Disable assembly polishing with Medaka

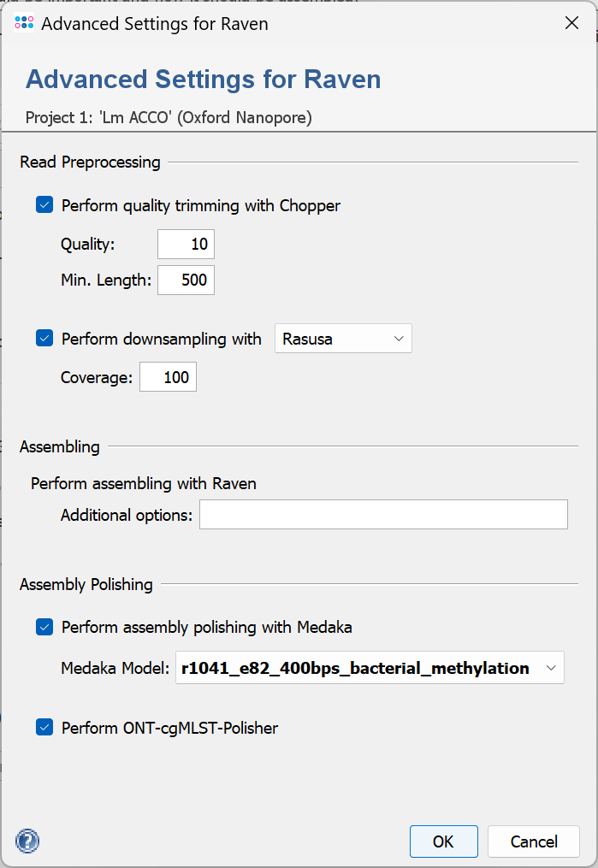44,628
